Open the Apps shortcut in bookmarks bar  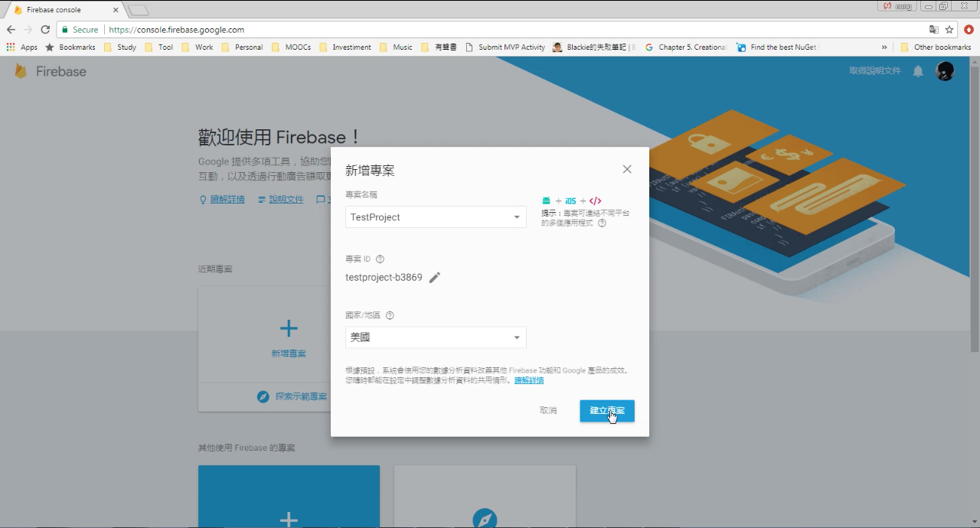[x=22, y=47]
